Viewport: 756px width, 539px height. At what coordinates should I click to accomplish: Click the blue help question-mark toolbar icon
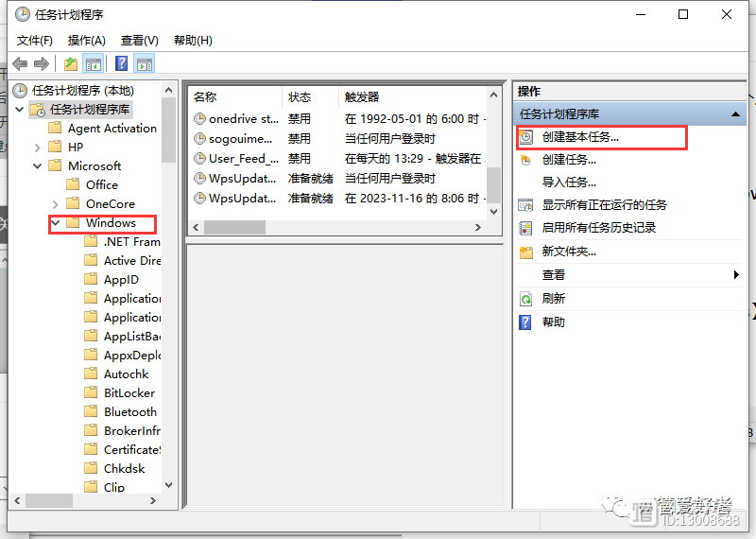pyautogui.click(x=122, y=63)
